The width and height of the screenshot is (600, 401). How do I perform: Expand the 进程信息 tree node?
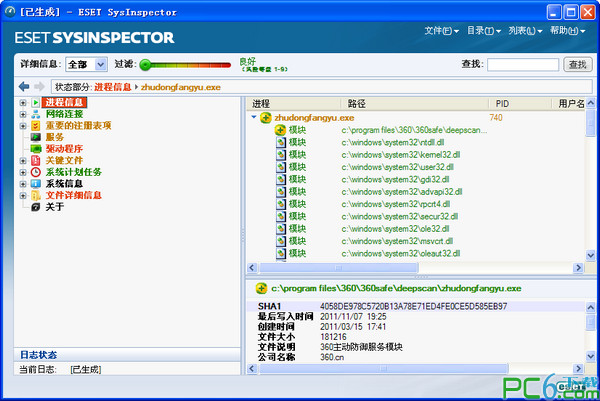pos(23,103)
